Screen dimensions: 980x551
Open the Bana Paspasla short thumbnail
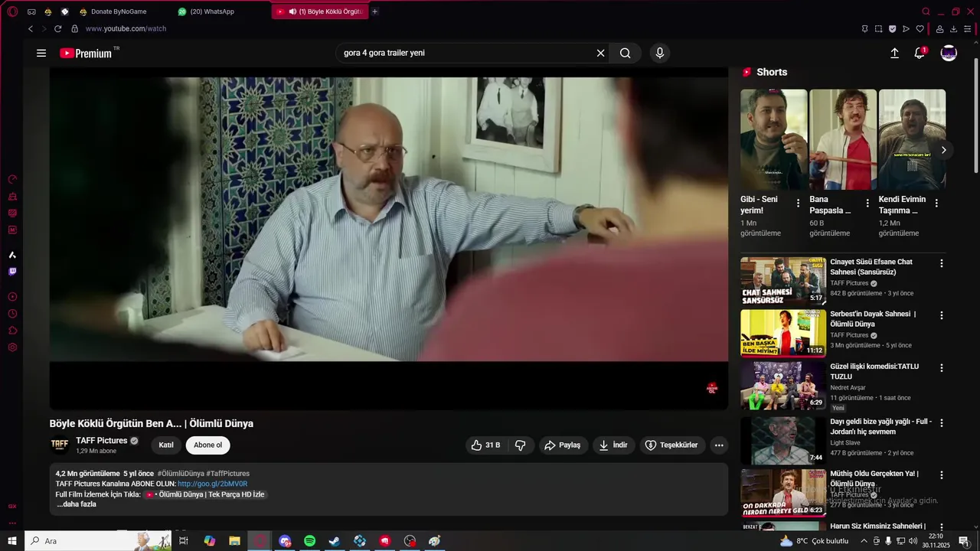point(843,139)
